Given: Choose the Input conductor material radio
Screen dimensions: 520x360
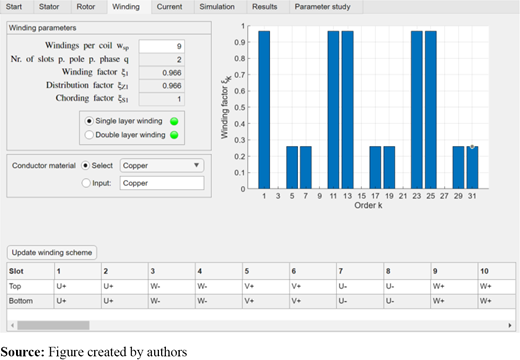Looking at the screenshot, I should (x=86, y=183).
